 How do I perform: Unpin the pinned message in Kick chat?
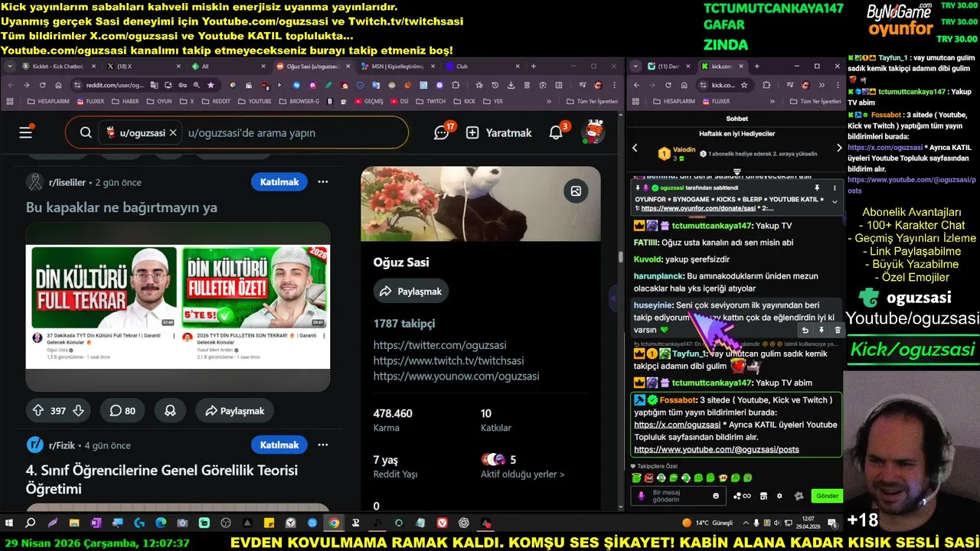click(x=817, y=187)
